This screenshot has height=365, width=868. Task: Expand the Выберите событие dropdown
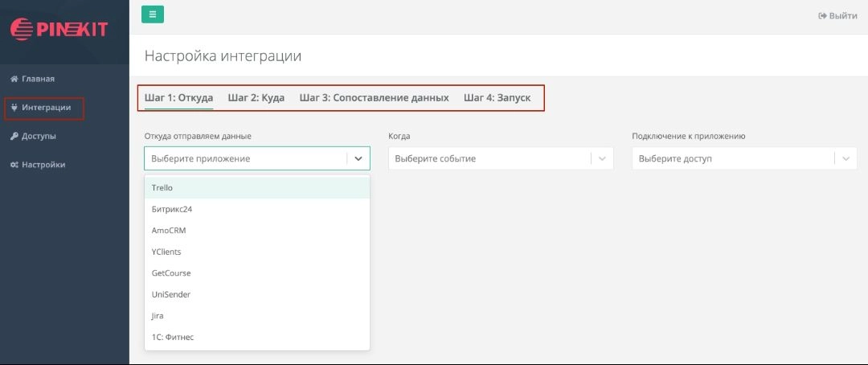(x=500, y=159)
